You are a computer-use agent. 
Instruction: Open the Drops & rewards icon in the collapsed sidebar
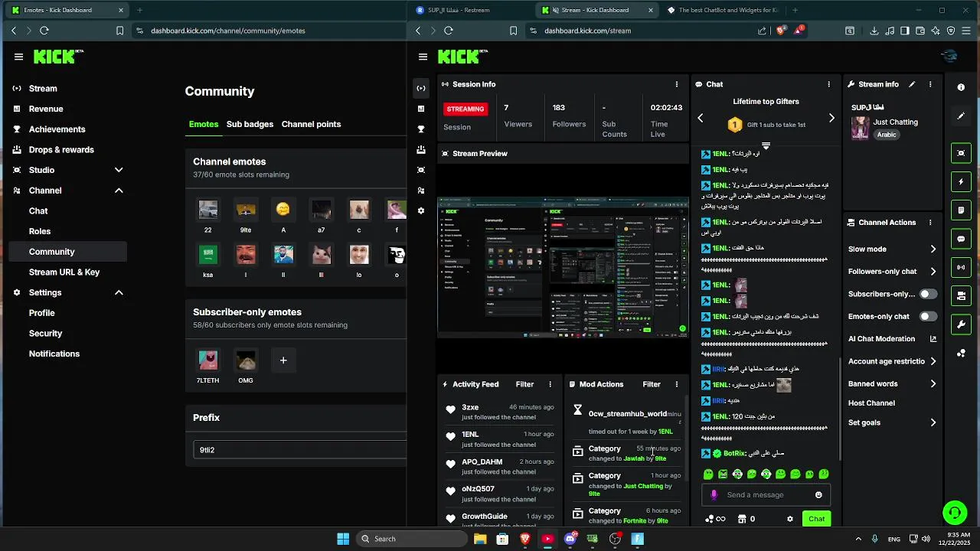(x=421, y=149)
